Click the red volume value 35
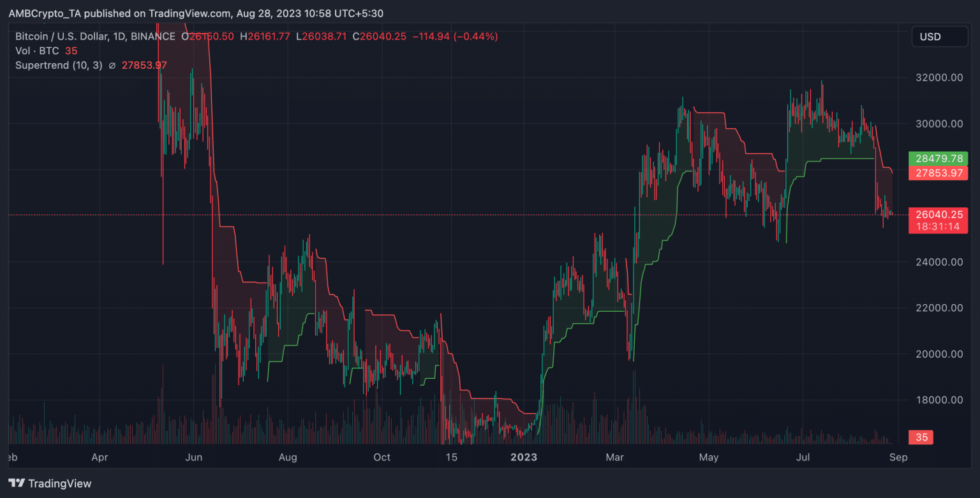The image size is (980, 498). point(921,437)
